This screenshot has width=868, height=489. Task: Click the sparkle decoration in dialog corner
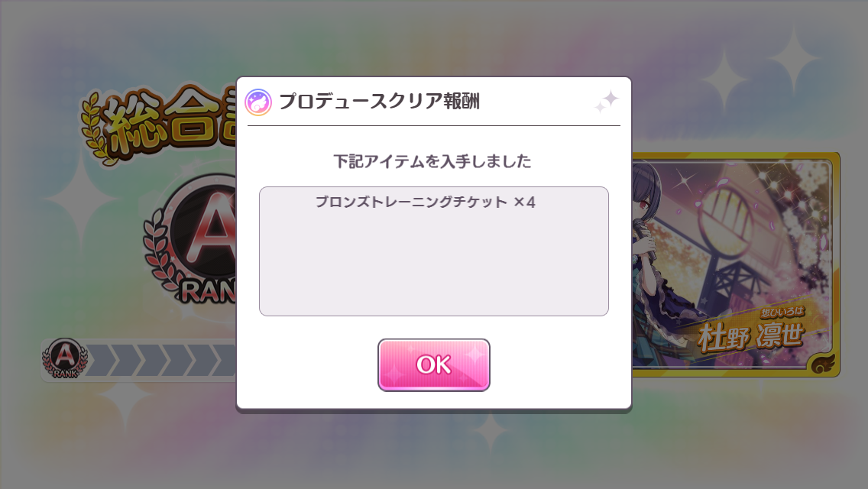pyautogui.click(x=606, y=102)
